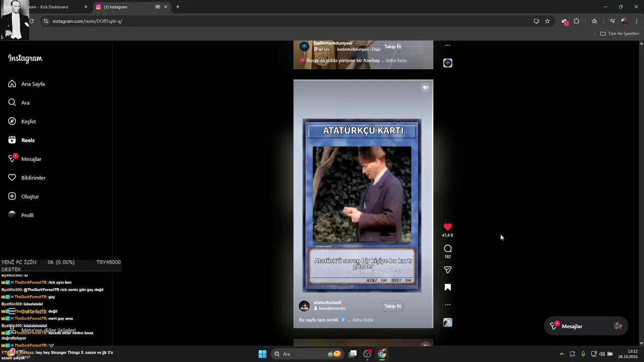644x362 pixels.
Task: Open Windows Start menu
Action: click(262, 354)
